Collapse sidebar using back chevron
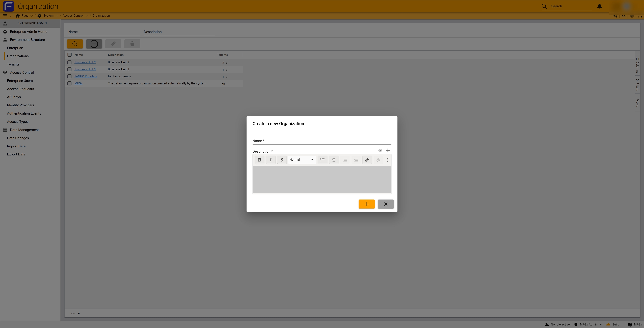This screenshot has height=328, width=644. point(10,16)
